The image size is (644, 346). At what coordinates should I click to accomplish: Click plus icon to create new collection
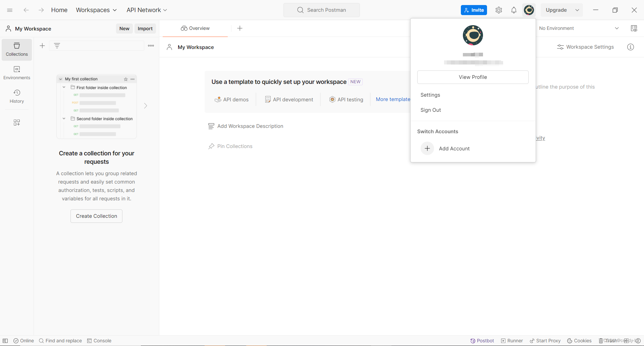[42, 46]
